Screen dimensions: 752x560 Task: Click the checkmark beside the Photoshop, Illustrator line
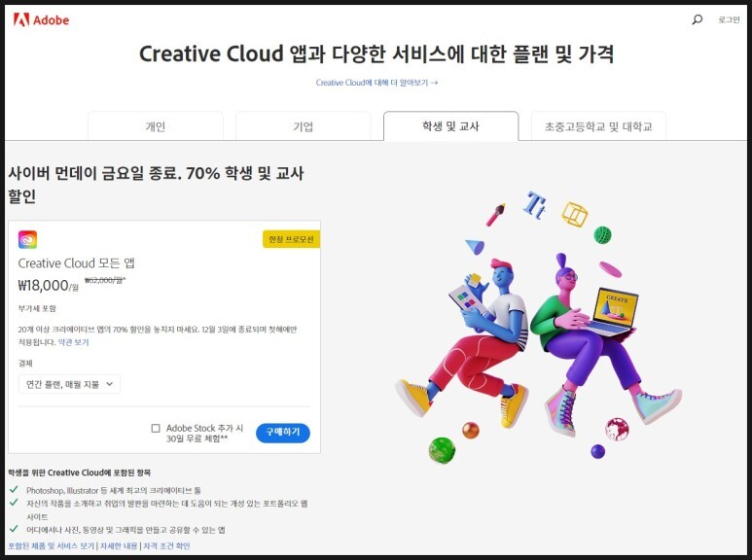[14, 490]
